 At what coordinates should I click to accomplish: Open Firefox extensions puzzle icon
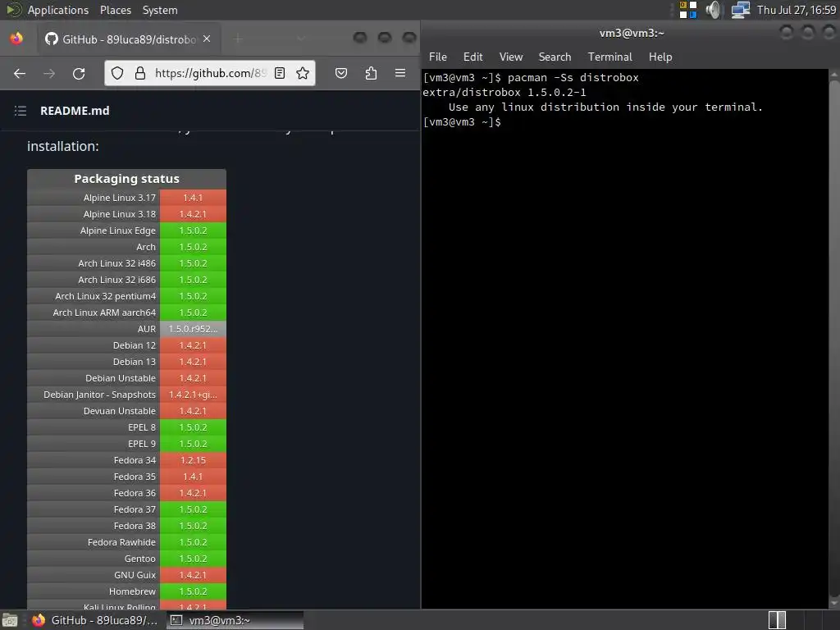pyautogui.click(x=371, y=73)
